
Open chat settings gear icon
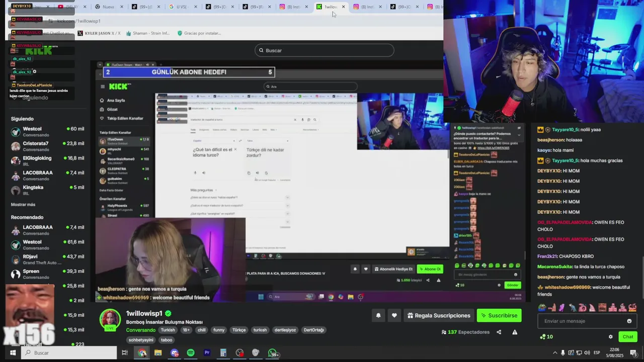point(611,337)
